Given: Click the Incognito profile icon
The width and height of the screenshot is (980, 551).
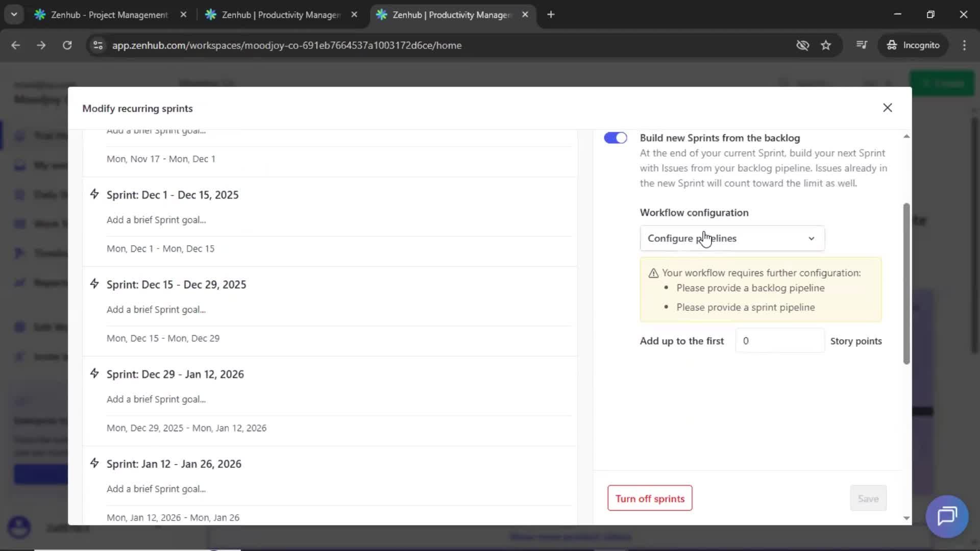Looking at the screenshot, I should (892, 45).
